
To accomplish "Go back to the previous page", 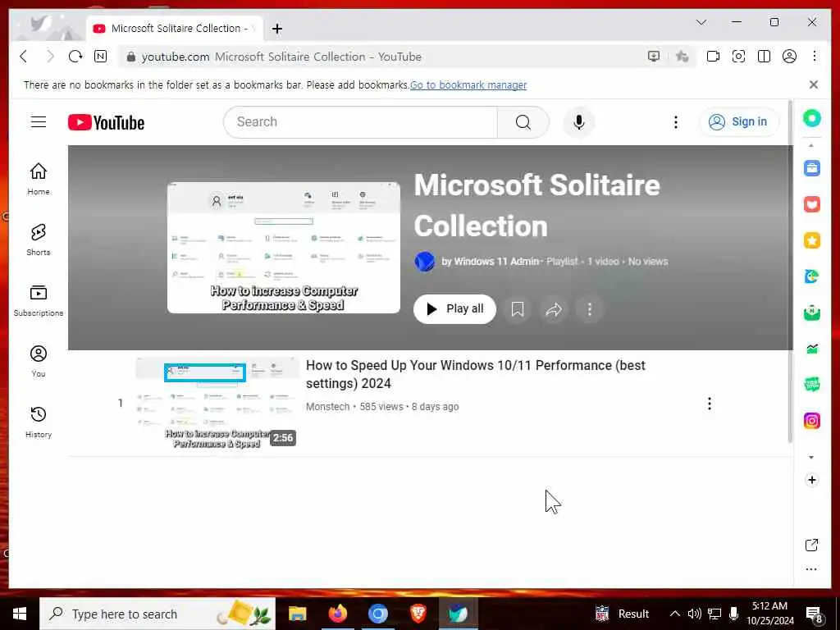I will click(24, 57).
